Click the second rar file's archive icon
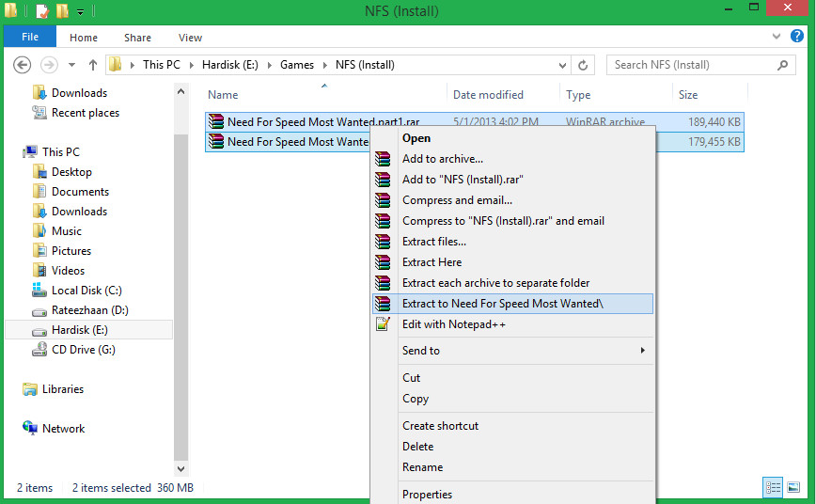Screen dimensions: 816x504 point(216,142)
